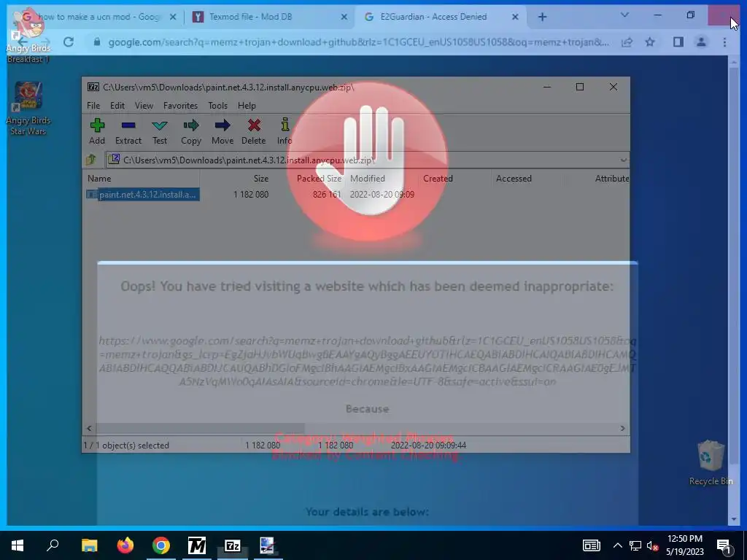
Task: Go up one folder level in 7-Zip
Action: (91, 160)
